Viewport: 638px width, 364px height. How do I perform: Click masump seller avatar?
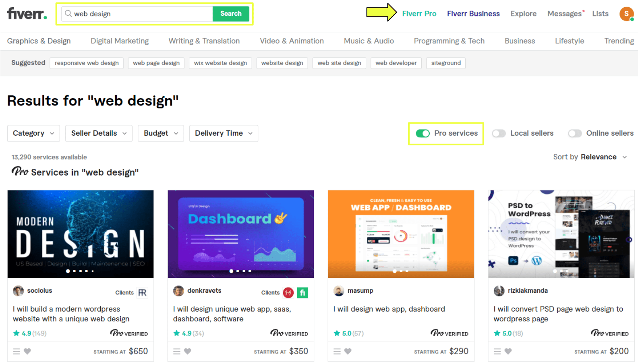pyautogui.click(x=339, y=291)
